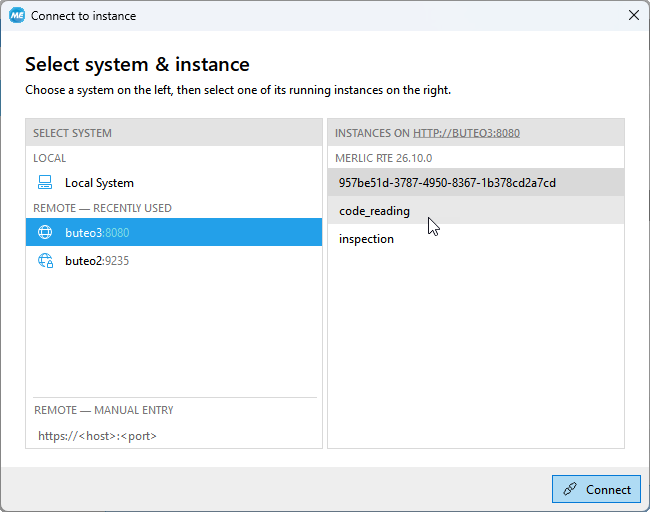This screenshot has width=650, height=512.
Task: Select the Local System entry
Action: pos(174,182)
